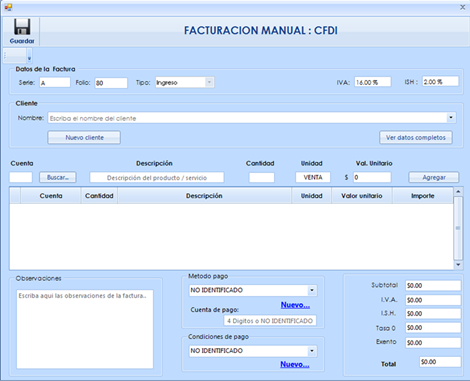This screenshot has height=381, width=470.
Task: Click the grid row selector header corner
Action: point(15,196)
